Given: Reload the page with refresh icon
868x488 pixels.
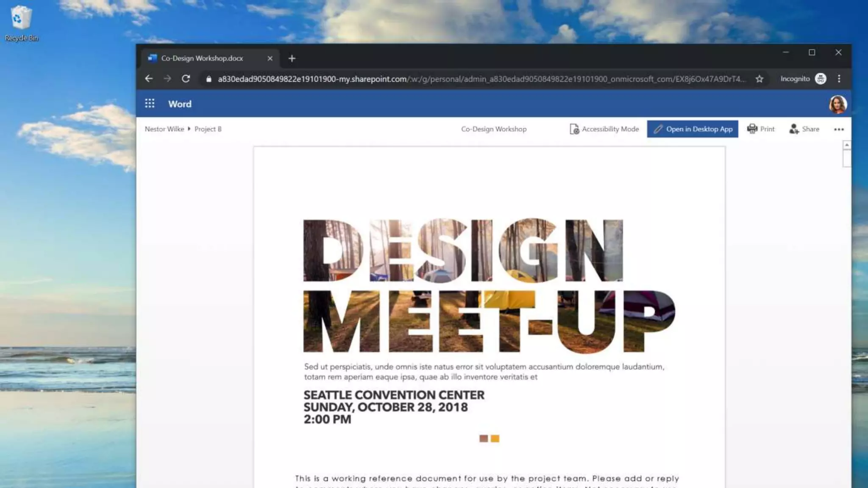Looking at the screenshot, I should [186, 79].
